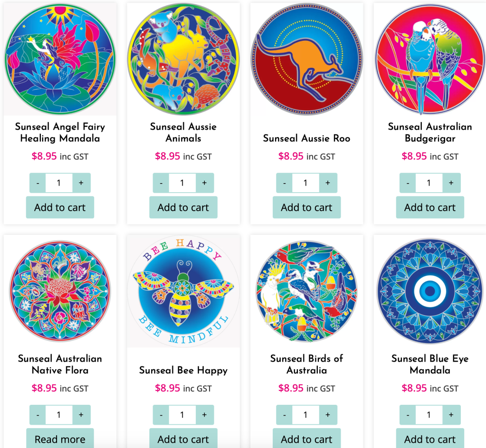
Task: Increase quantity for Sunseal Angel Fairy Healing Mandala
Action: (81, 183)
